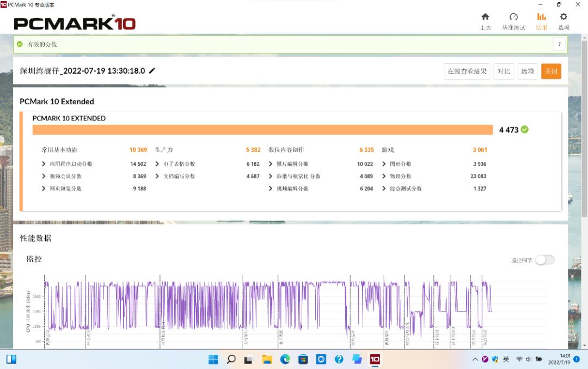The height and width of the screenshot is (369, 588).
Task: Click the 对比 compare button
Action: tap(504, 71)
